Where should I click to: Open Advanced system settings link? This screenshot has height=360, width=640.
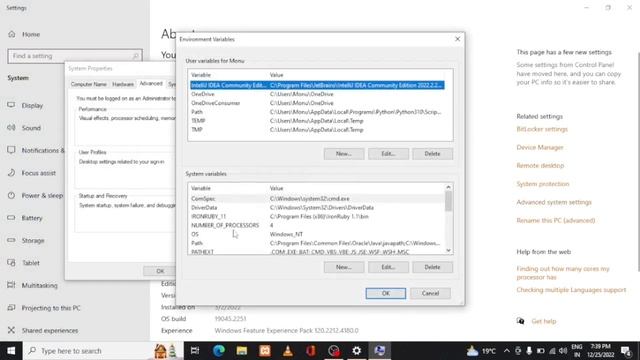tap(554, 202)
